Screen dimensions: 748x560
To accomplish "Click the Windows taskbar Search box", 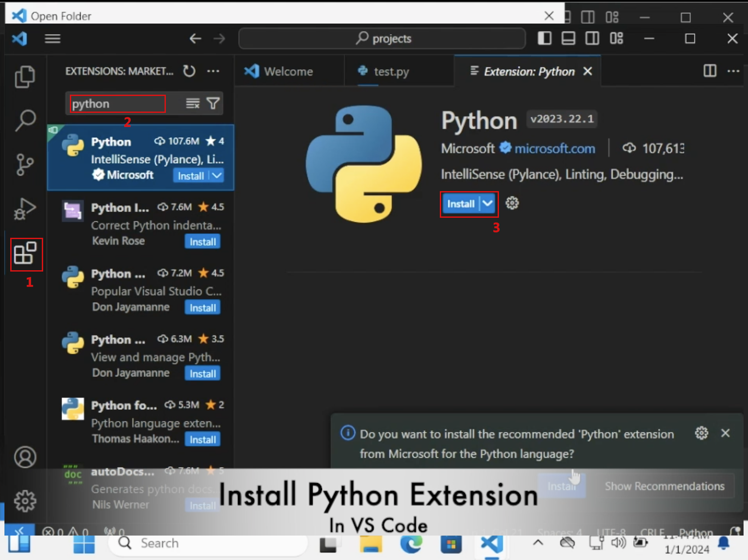I will [x=208, y=543].
